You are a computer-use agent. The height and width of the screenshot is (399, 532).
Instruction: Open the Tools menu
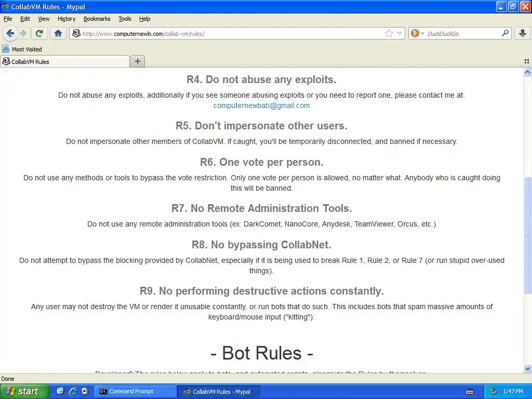[125, 19]
